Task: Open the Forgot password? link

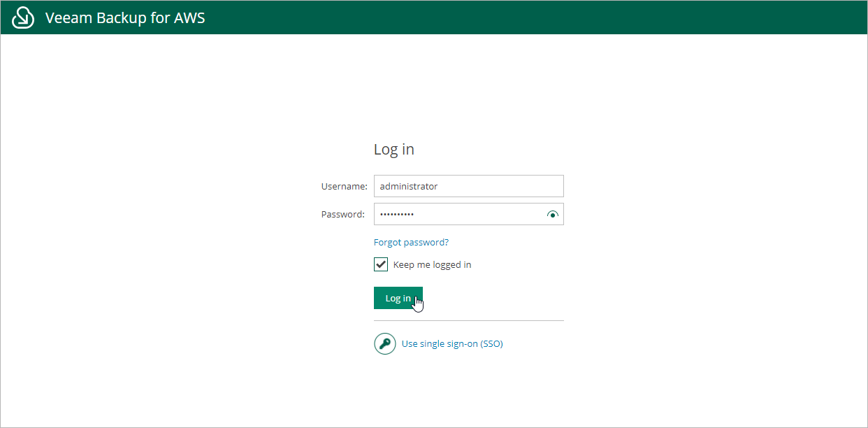Action: pyautogui.click(x=411, y=242)
